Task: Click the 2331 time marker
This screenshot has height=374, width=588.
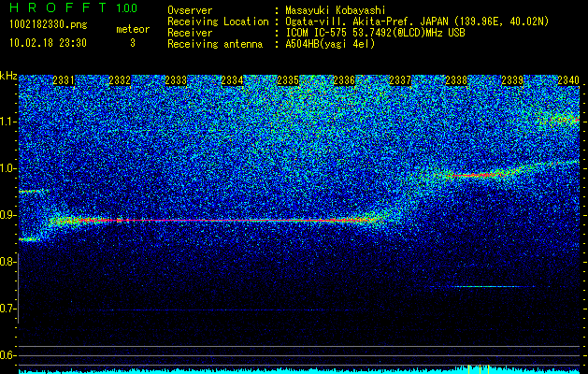Action: [x=64, y=80]
